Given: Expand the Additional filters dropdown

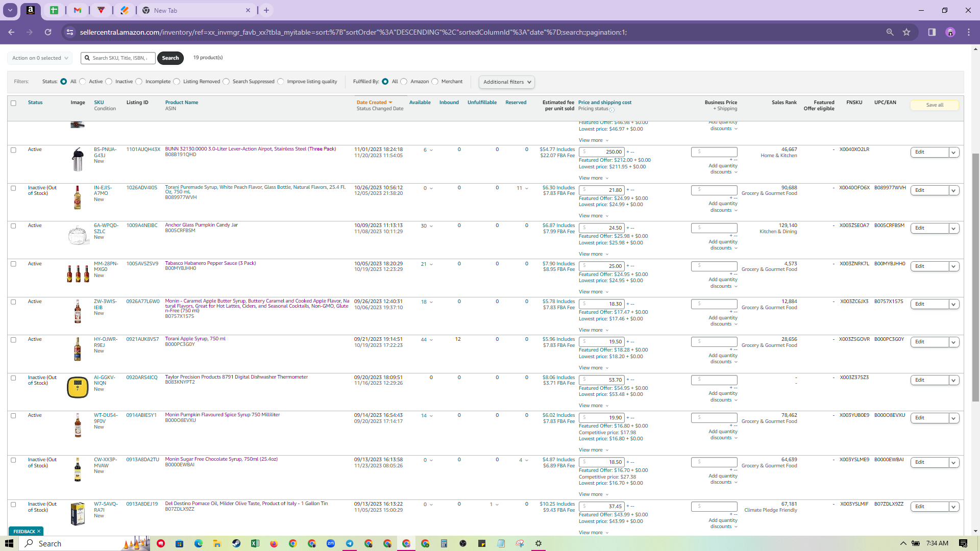Looking at the screenshot, I should [507, 82].
